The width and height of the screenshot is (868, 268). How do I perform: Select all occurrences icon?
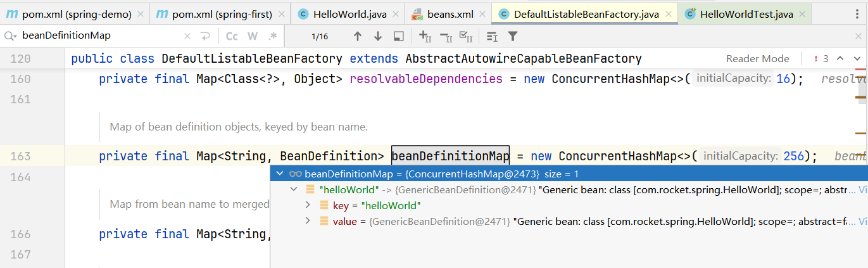[466, 36]
